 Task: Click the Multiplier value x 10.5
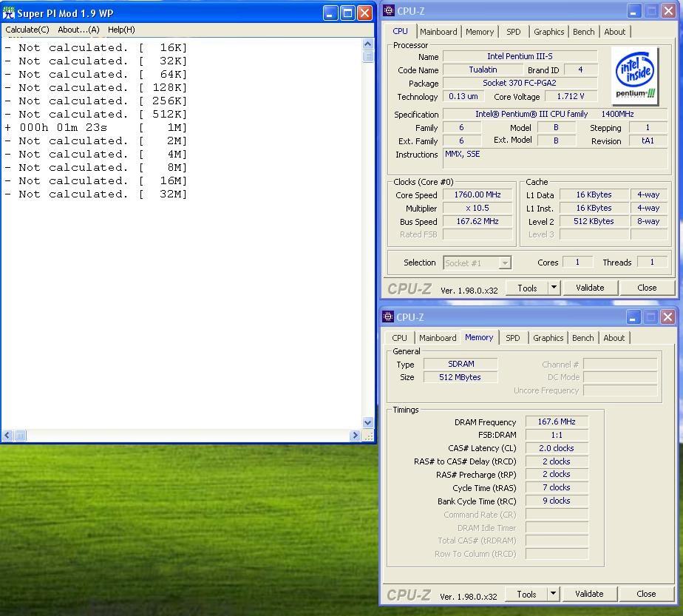[x=478, y=209]
